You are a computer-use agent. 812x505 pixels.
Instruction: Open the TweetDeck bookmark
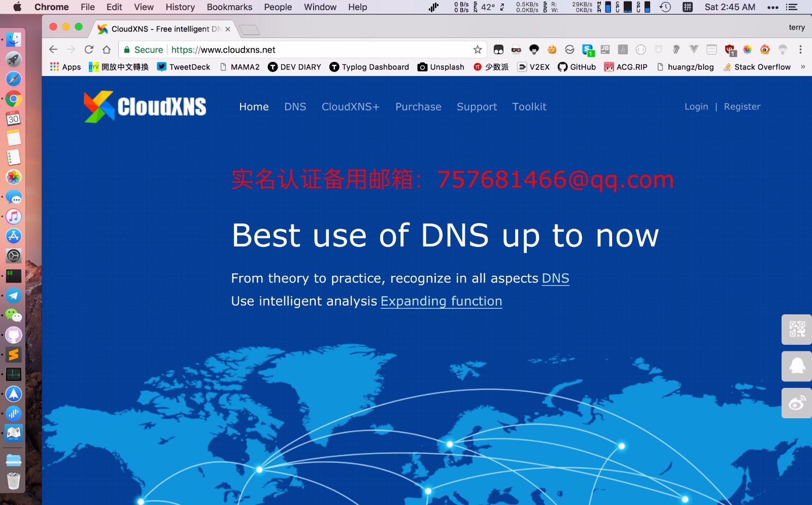(184, 67)
